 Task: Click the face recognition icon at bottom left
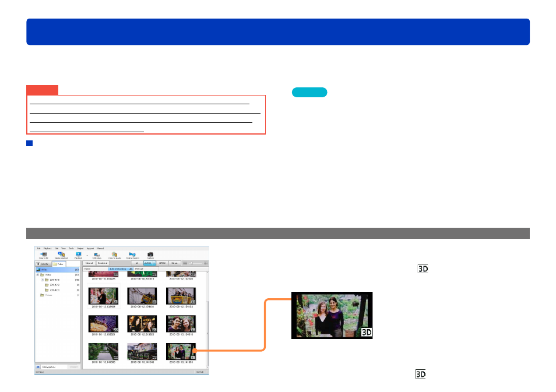pos(38,367)
